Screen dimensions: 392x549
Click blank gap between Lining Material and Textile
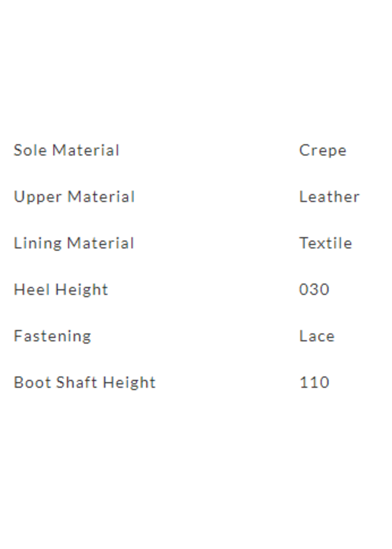pos(217,243)
